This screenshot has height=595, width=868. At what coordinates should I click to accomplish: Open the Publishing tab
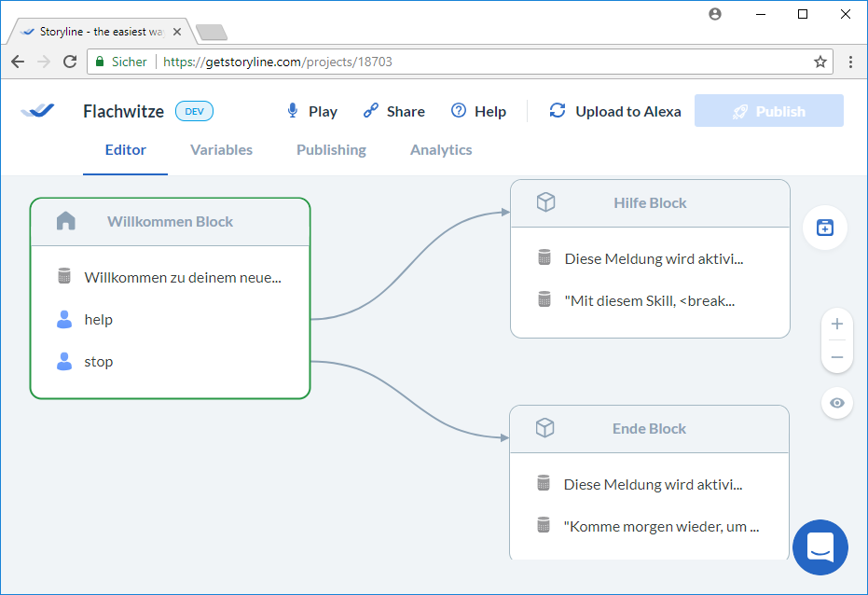[331, 150]
